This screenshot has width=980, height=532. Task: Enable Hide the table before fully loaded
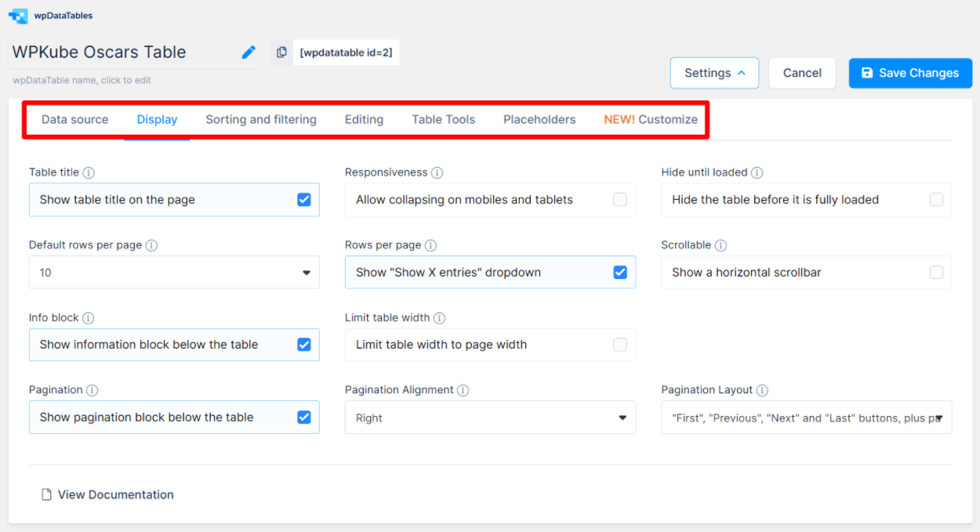click(936, 200)
